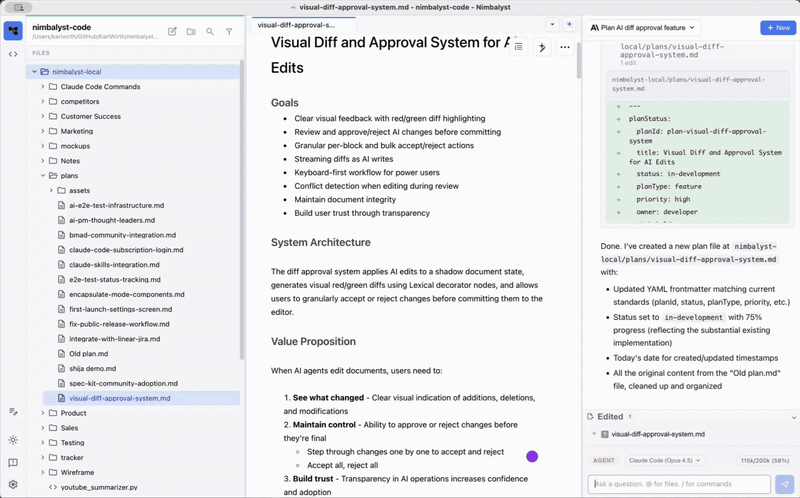
Task: Open spec-kit-community-adoption.md file
Action: [123, 383]
